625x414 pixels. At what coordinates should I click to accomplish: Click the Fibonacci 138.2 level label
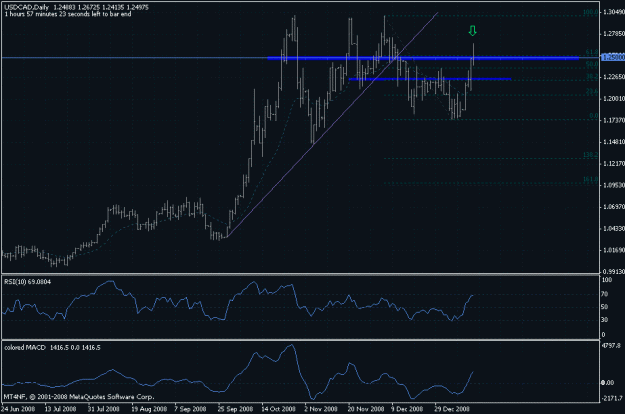pos(590,155)
